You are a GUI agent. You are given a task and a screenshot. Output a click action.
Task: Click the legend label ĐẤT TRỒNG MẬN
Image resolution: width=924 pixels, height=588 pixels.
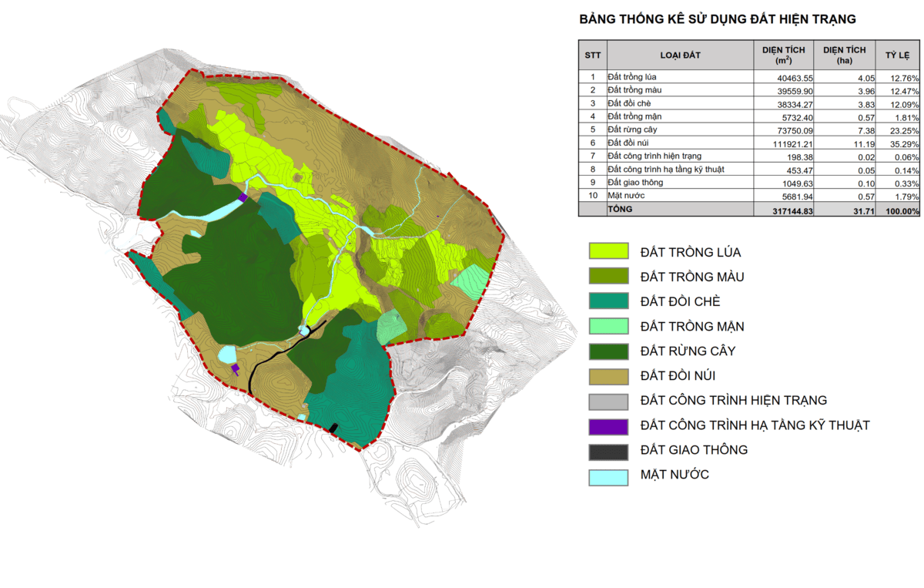point(692,326)
